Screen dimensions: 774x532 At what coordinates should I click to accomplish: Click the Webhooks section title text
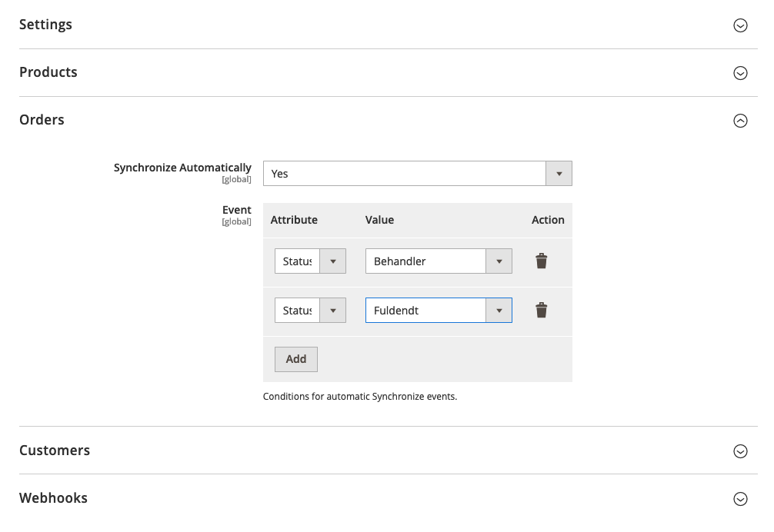click(x=53, y=498)
